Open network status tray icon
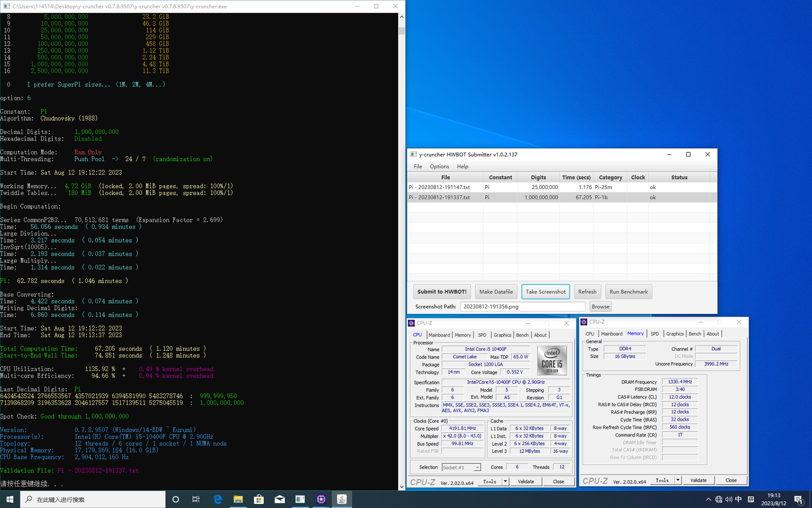The width and height of the screenshot is (812, 508). pyautogui.click(x=718, y=500)
